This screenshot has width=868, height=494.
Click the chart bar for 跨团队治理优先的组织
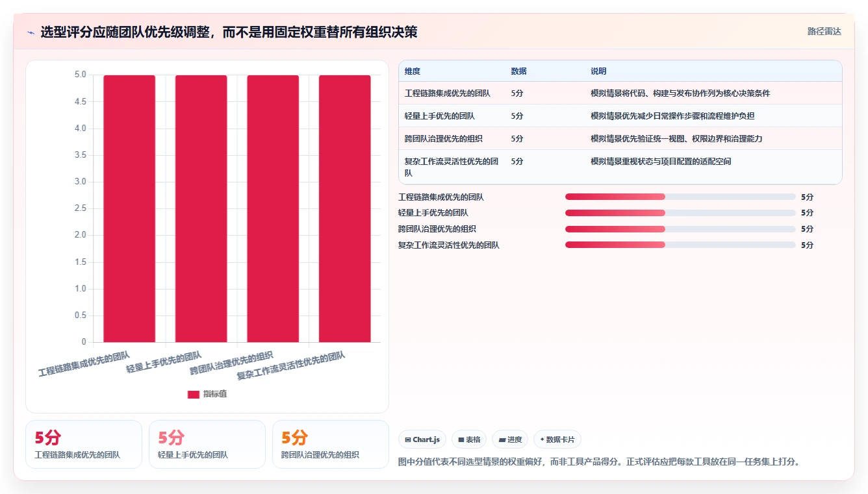[x=273, y=208]
